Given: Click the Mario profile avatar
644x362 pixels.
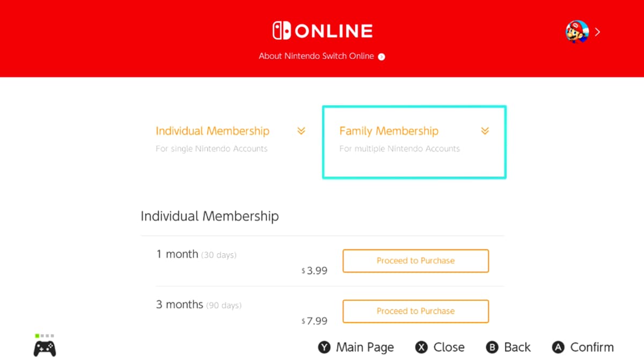Looking at the screenshot, I should [x=576, y=32].
